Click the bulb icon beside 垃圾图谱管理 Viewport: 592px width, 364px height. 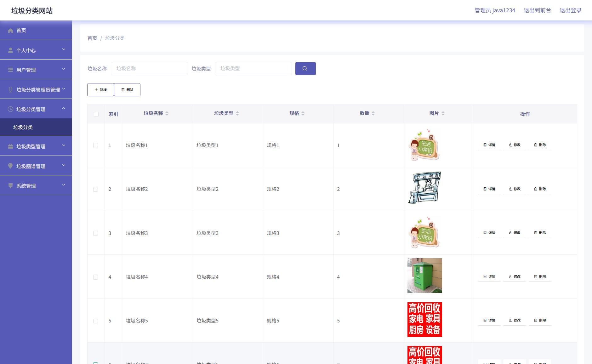10,166
